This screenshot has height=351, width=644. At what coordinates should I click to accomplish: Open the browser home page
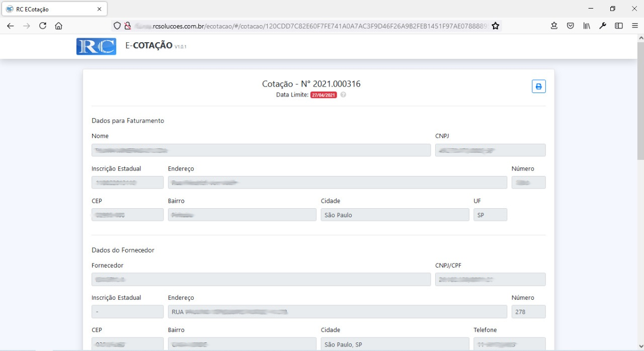59,26
